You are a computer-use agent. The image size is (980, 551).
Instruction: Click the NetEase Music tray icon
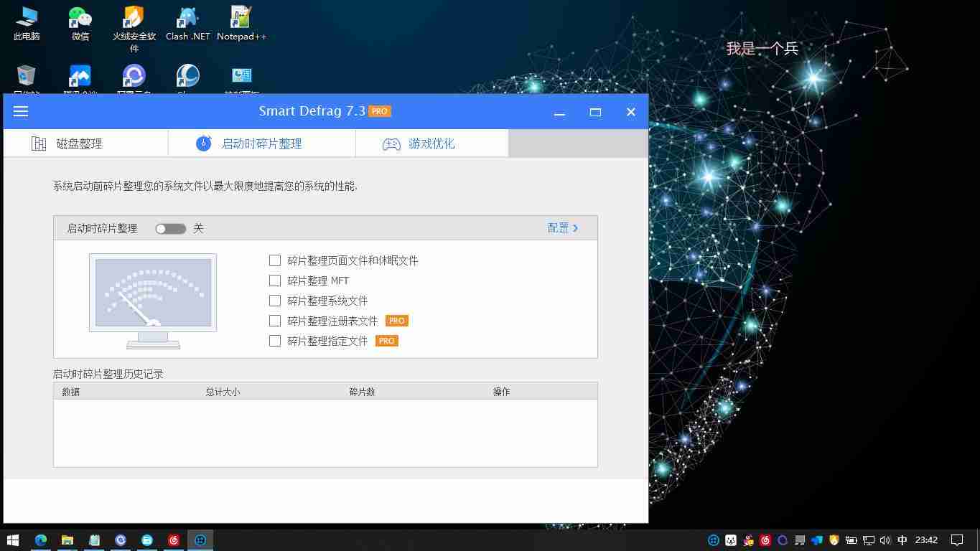coord(765,540)
